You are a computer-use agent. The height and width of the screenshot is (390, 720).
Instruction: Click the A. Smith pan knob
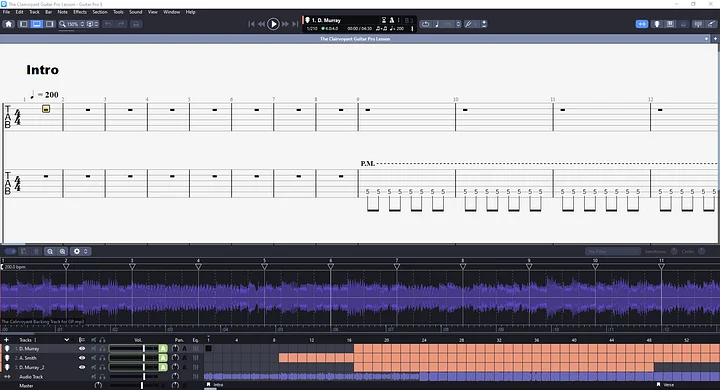(x=175, y=358)
